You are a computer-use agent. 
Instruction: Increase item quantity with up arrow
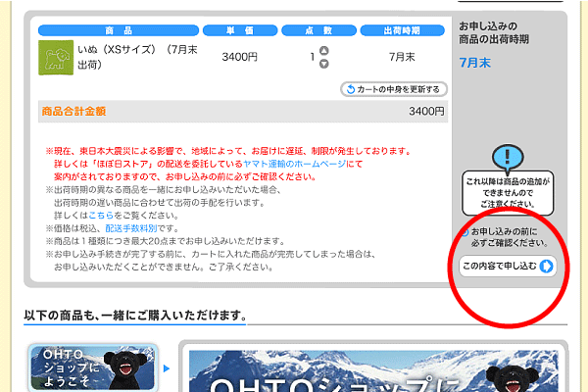pos(324,51)
